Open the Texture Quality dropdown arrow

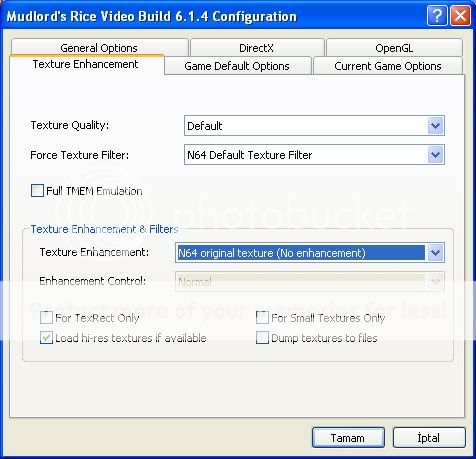[436, 126]
